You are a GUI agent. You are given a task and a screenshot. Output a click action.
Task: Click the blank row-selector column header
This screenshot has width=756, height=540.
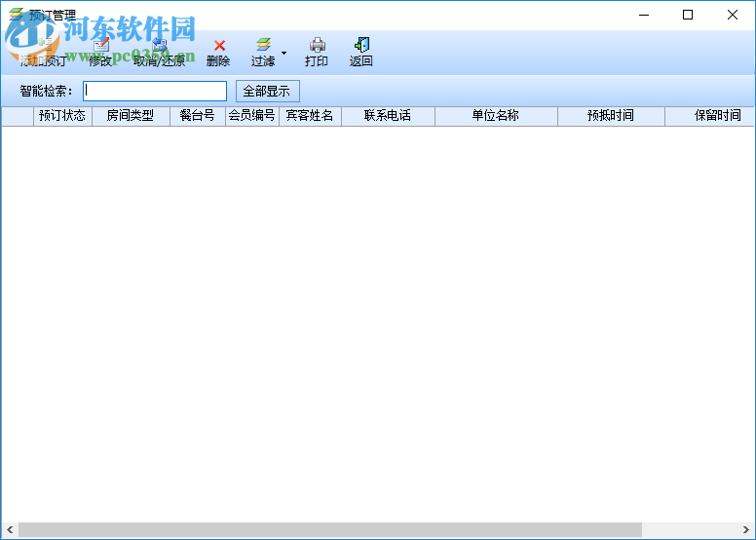click(18, 116)
